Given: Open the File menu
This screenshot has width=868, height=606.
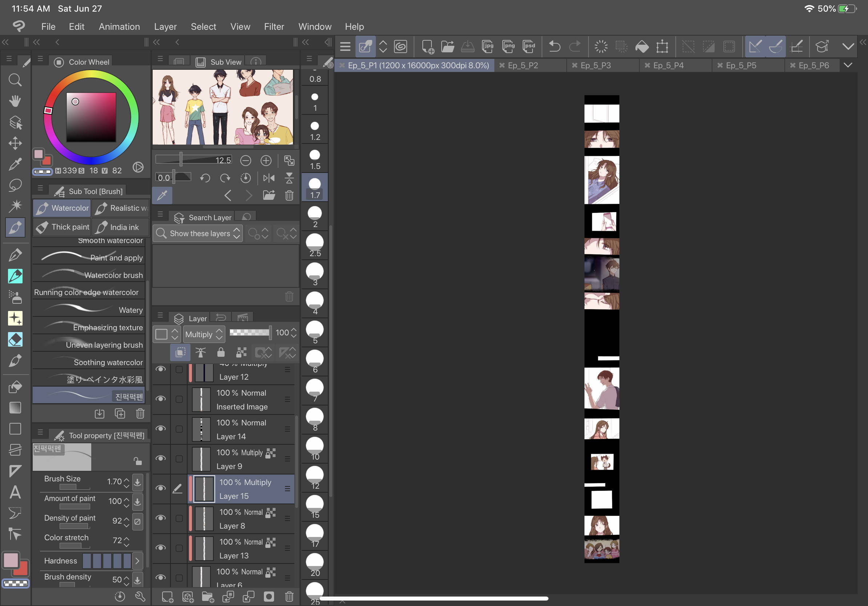Looking at the screenshot, I should click(x=48, y=27).
